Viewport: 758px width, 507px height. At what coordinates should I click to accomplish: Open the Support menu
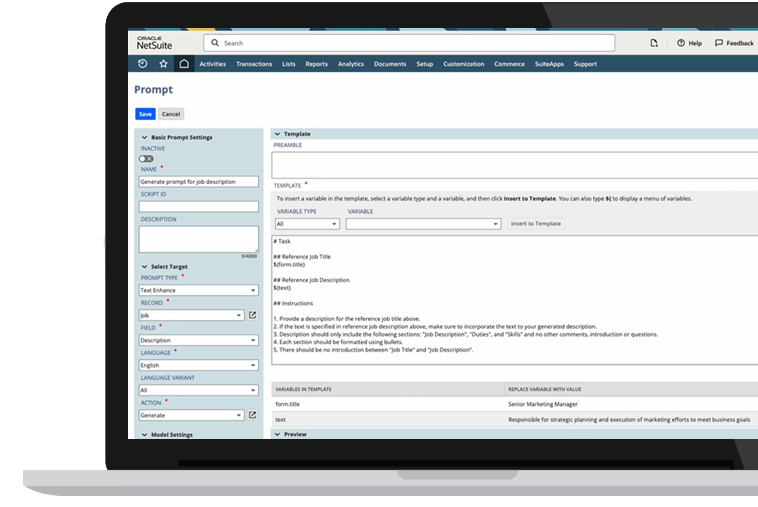point(585,64)
